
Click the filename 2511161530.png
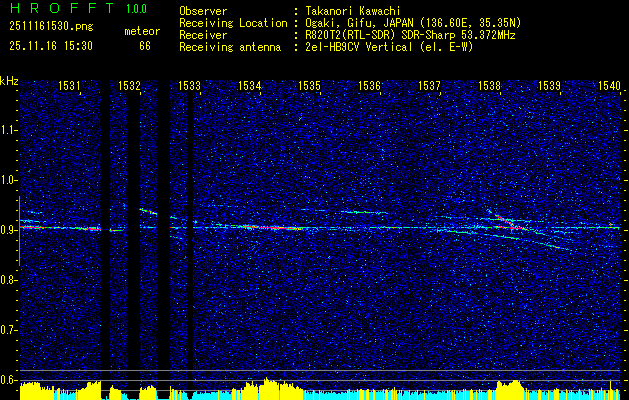point(51,27)
